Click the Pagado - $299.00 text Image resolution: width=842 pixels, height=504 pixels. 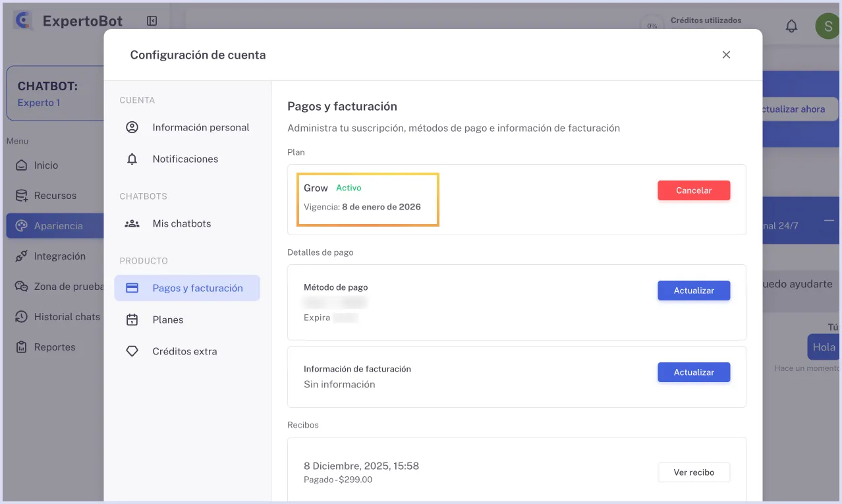(x=338, y=480)
